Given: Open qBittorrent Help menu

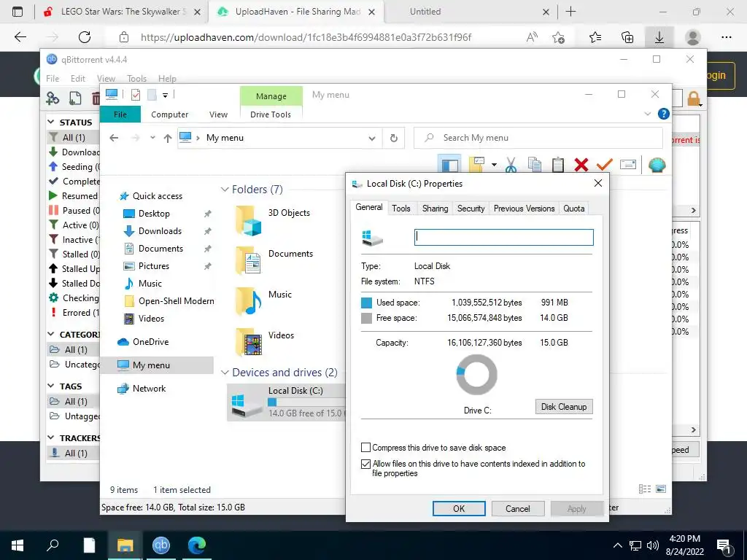Looking at the screenshot, I should coord(167,79).
